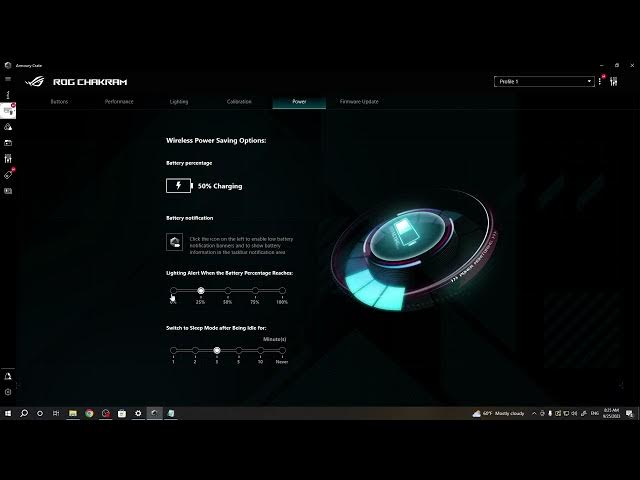Open Google Chrome from the taskbar
Viewport: 640px width, 480px height.
click(89, 413)
